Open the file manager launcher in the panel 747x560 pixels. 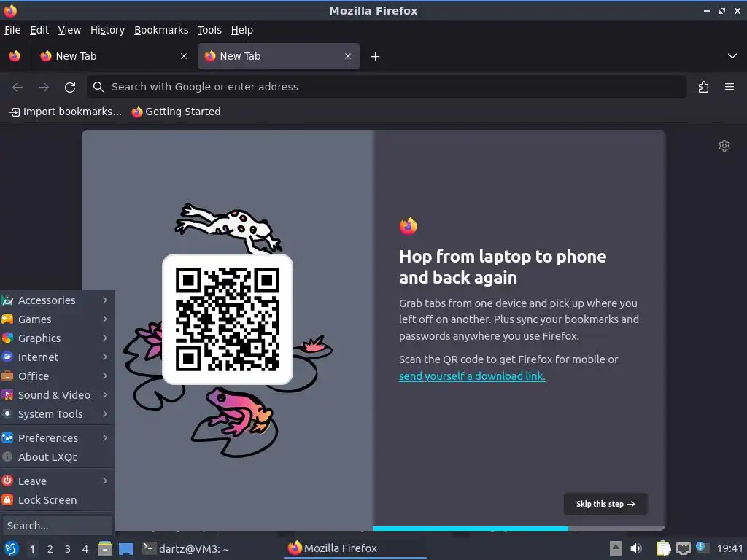[105, 548]
